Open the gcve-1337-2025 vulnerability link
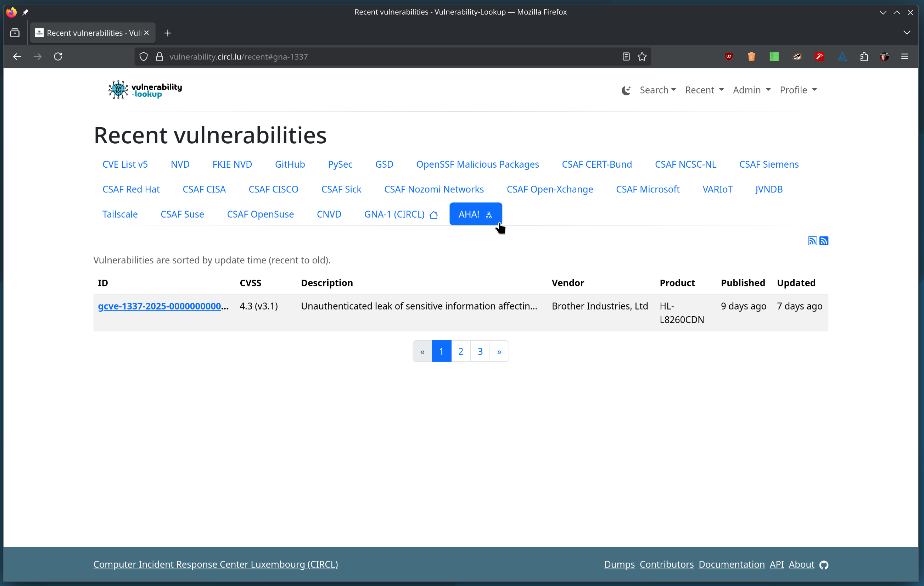Image resolution: width=924 pixels, height=586 pixels. [x=163, y=306]
